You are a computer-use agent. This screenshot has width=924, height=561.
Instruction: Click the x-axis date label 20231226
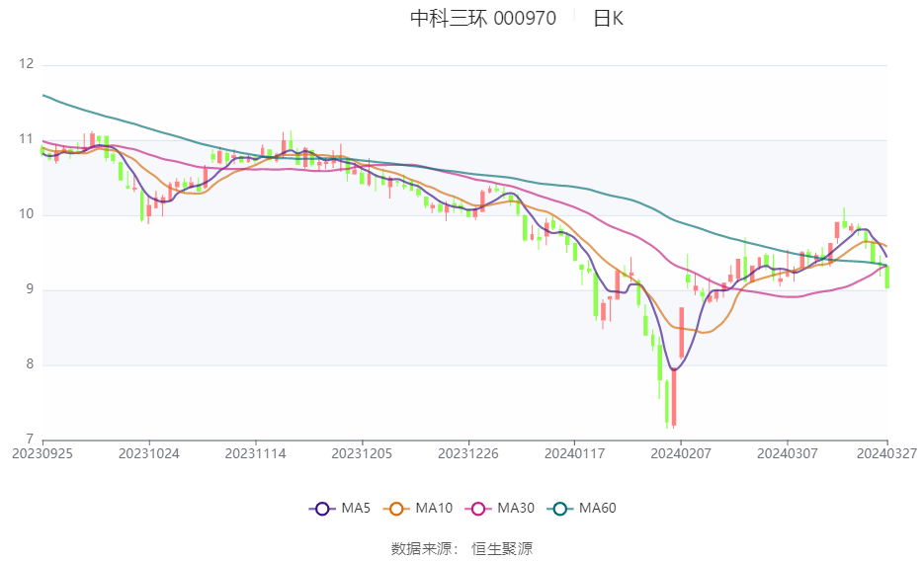[x=467, y=454]
